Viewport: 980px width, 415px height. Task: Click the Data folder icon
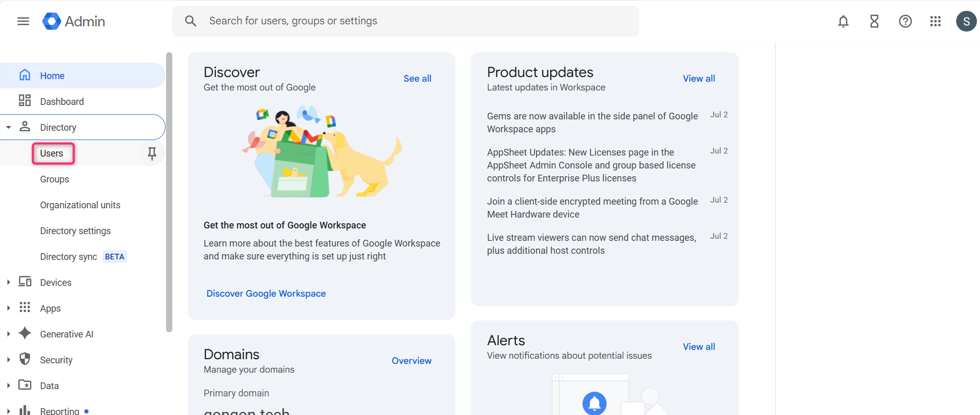(x=25, y=385)
